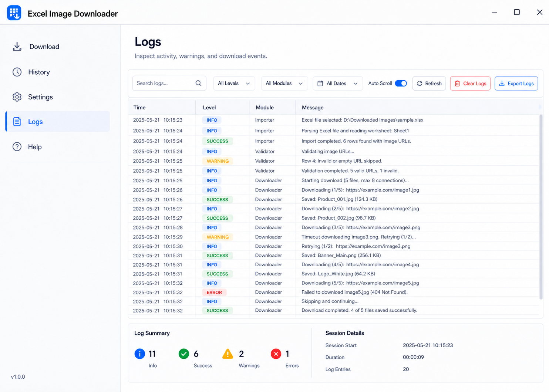Click the History clock icon
The height and width of the screenshot is (392, 549).
[x=17, y=72]
